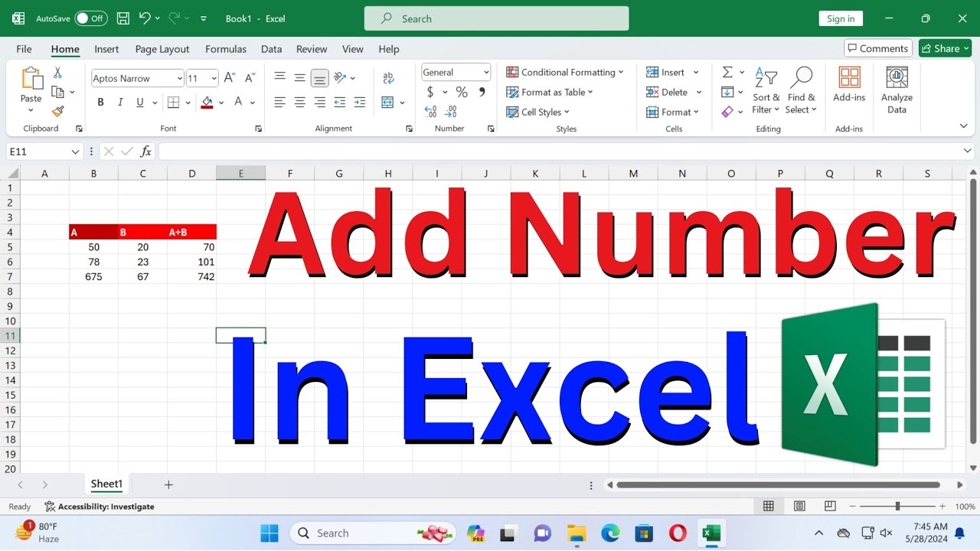This screenshot has height=551, width=980.
Task: Toggle Bold formatting
Action: coord(100,102)
